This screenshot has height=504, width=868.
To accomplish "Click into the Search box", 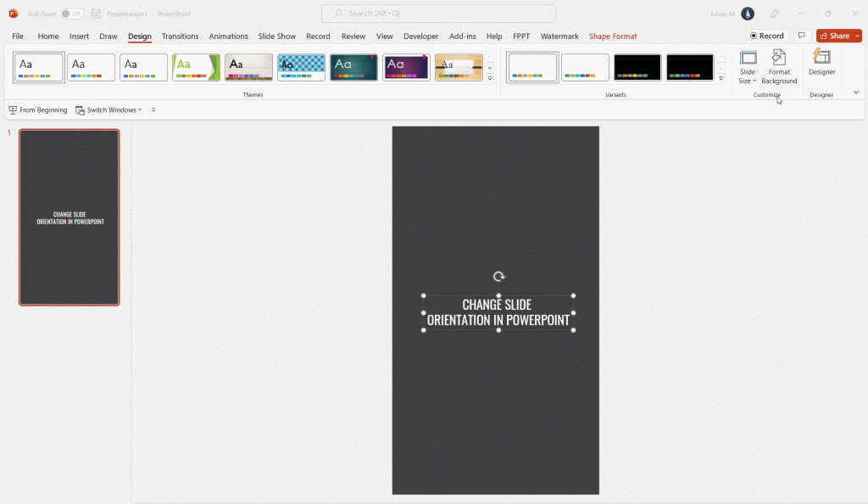I will click(439, 14).
